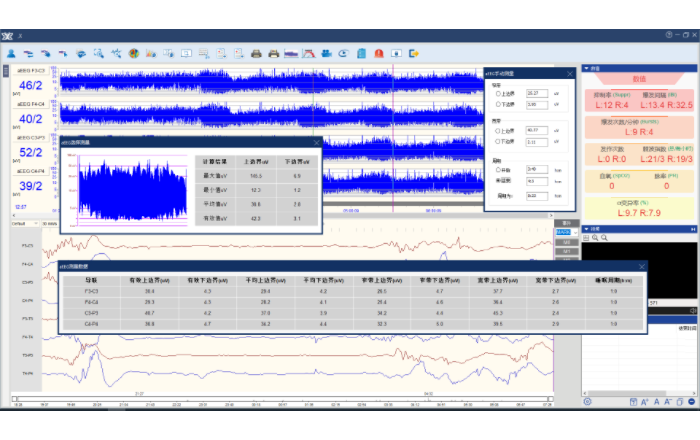Open the Default montage dropdown
This screenshot has width=700, height=440.
tap(25, 224)
